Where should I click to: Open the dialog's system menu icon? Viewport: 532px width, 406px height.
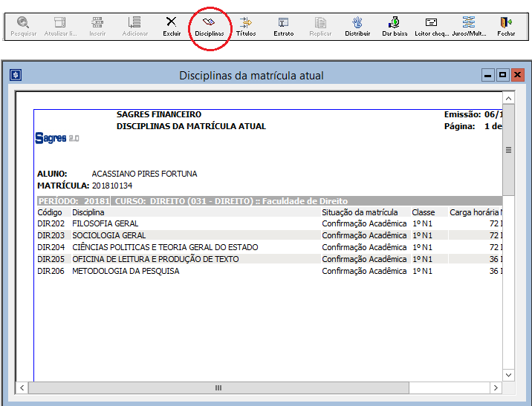pyautogui.click(x=15, y=75)
